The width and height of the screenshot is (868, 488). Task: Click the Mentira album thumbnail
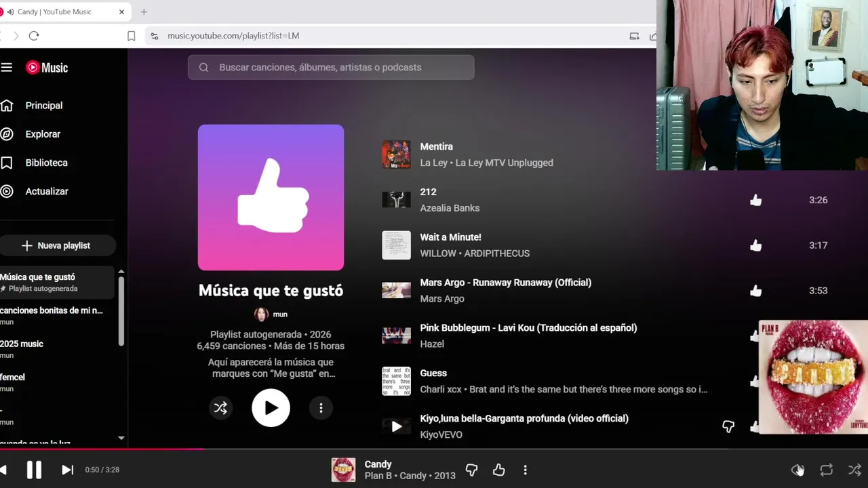click(396, 155)
